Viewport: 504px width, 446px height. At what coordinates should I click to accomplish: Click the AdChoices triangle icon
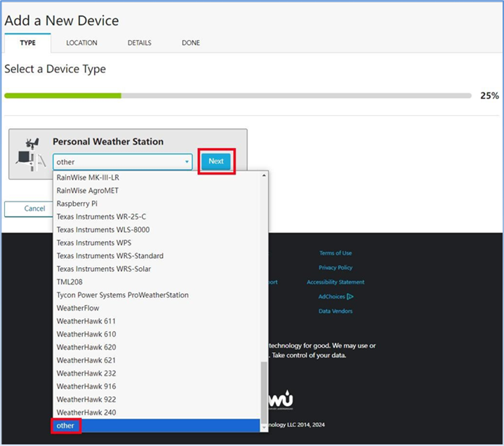(350, 297)
